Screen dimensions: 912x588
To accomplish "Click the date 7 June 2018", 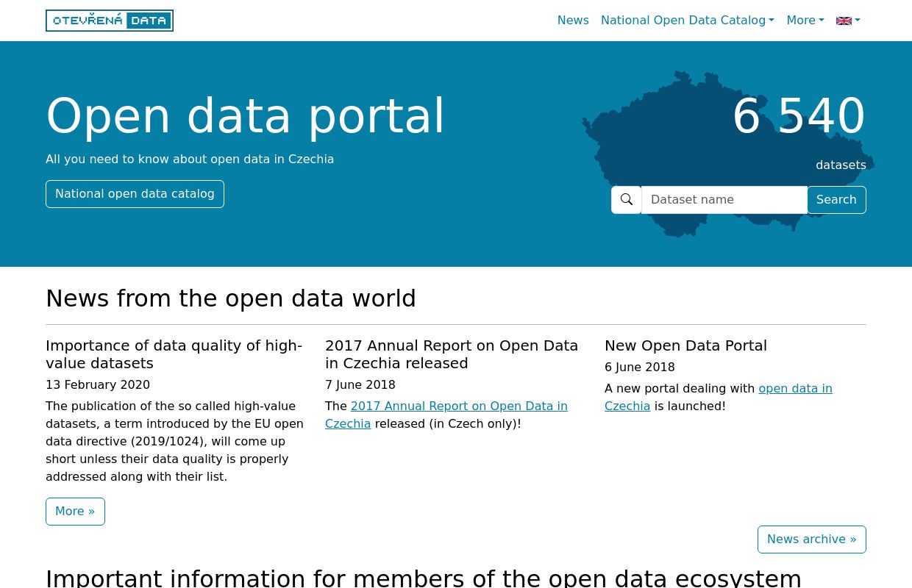I will click(x=360, y=385).
